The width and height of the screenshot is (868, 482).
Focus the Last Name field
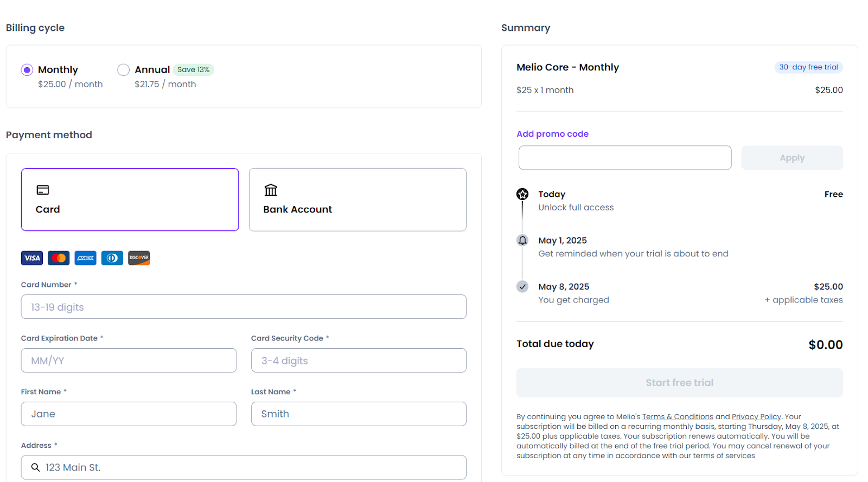tap(359, 414)
